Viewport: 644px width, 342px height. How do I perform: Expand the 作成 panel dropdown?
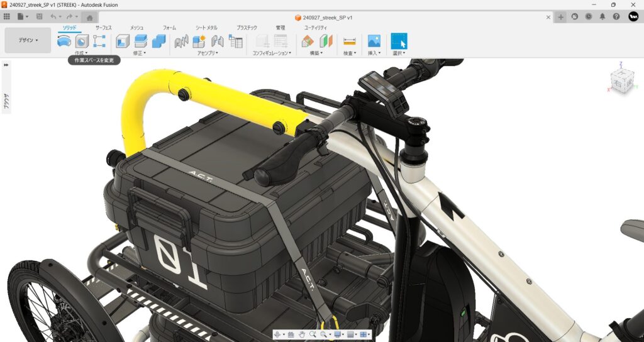click(81, 53)
